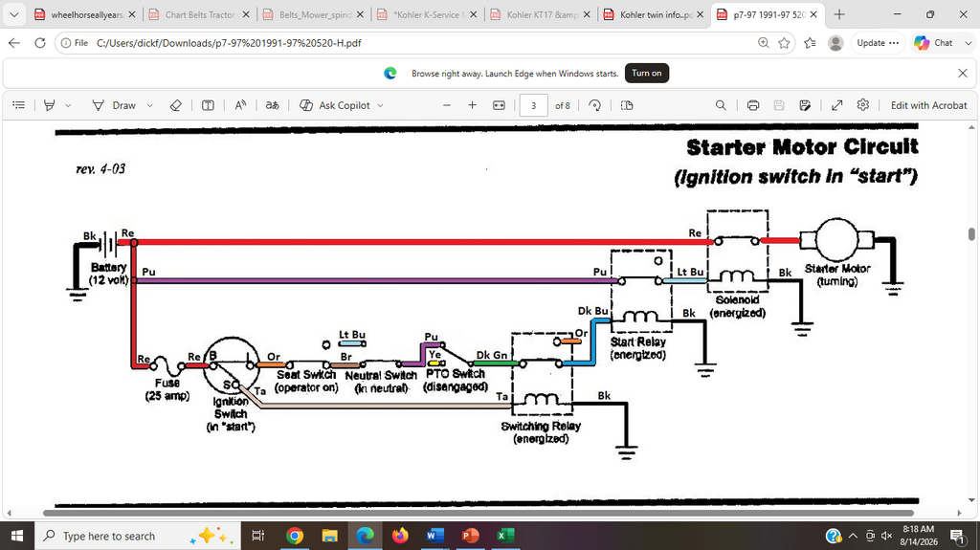Viewport: 980px width, 550px height.
Task: Refresh the current page
Action: click(40, 42)
